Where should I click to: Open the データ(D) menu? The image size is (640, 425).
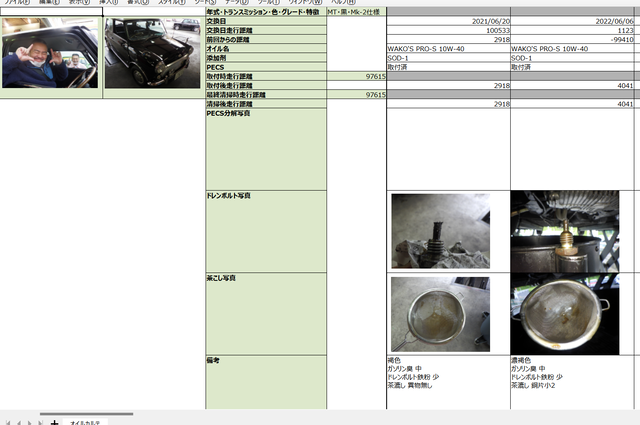coord(237,2)
